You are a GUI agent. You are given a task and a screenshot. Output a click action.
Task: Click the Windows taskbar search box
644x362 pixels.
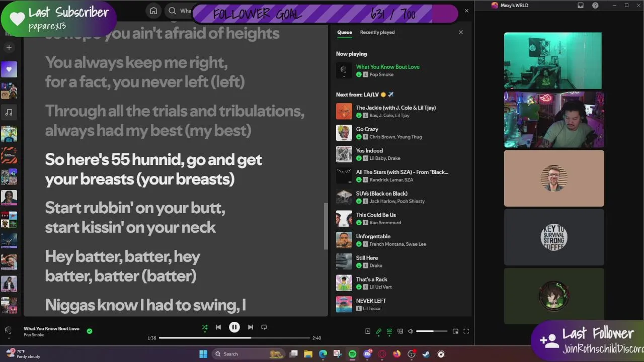248,354
